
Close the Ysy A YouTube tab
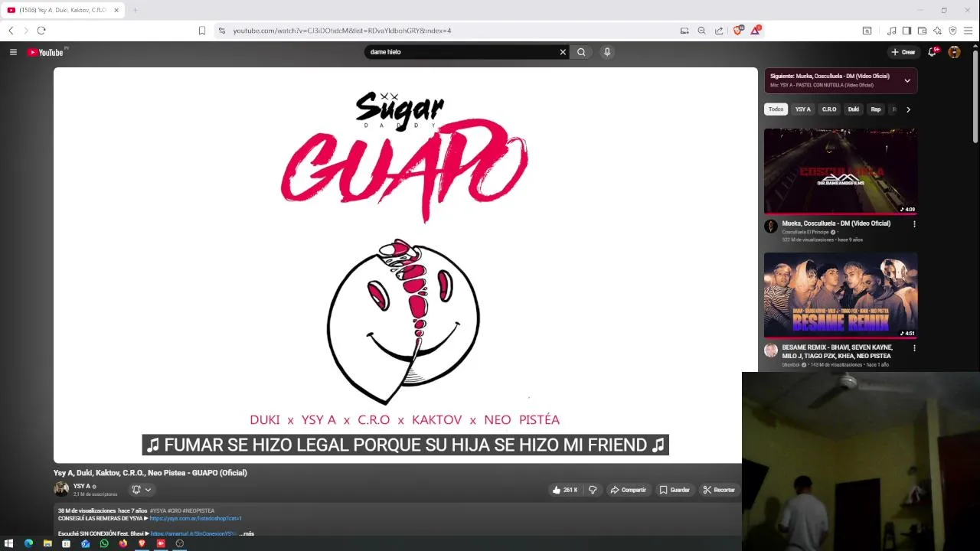[x=116, y=10]
